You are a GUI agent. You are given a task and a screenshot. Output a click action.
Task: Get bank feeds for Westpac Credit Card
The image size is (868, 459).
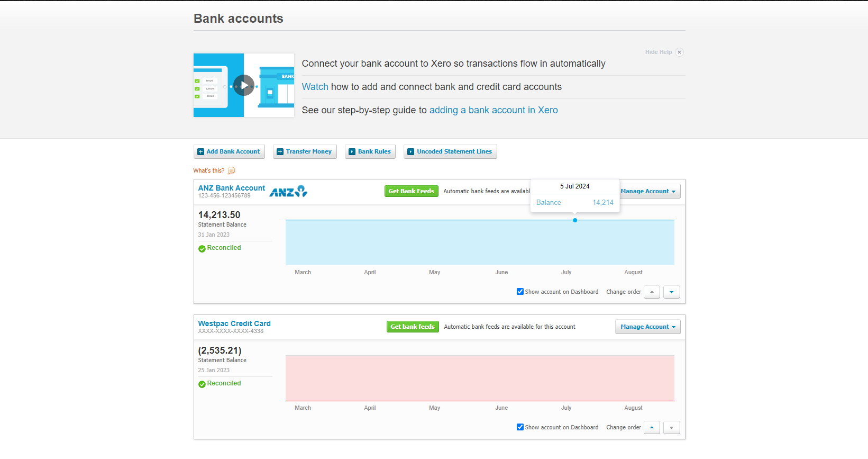click(x=413, y=327)
